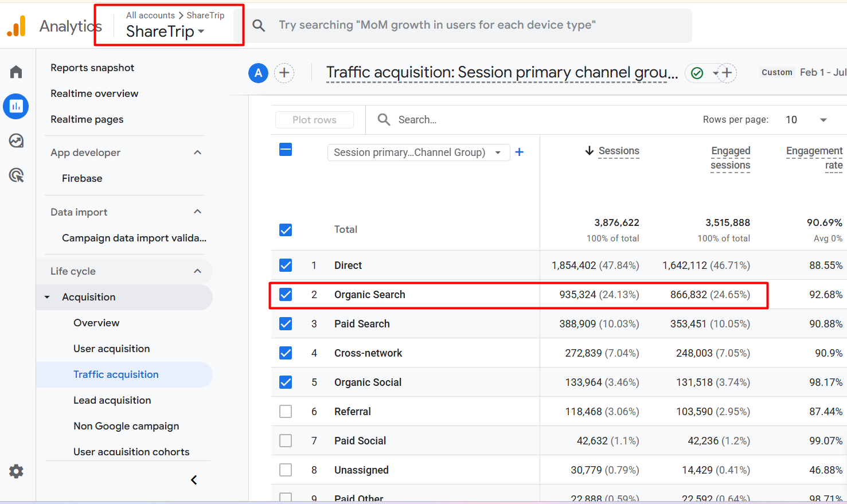Add a comparison with the dashed plus button
This screenshot has width=847, height=504.
[284, 73]
